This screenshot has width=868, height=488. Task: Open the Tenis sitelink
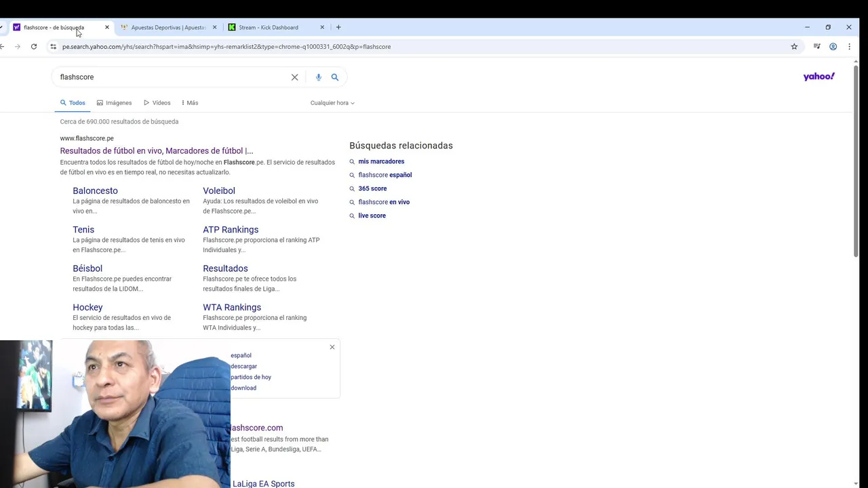83,230
